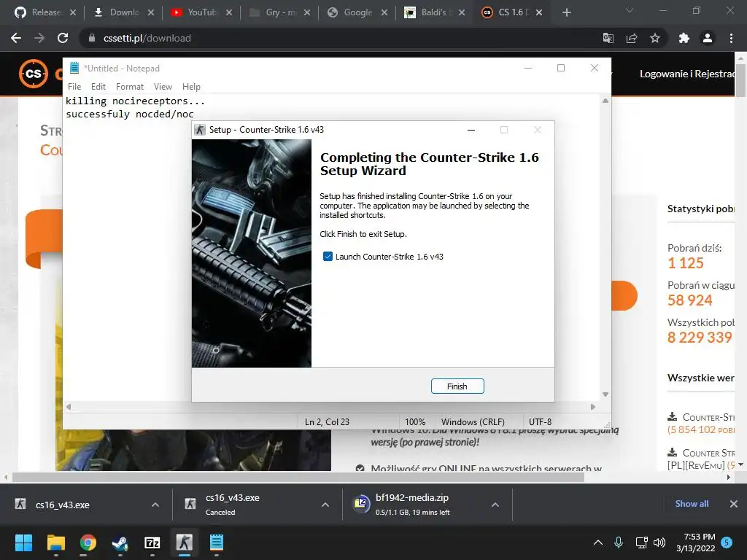
Task: Click the Google Translate icon in address bar
Action: coord(608,38)
